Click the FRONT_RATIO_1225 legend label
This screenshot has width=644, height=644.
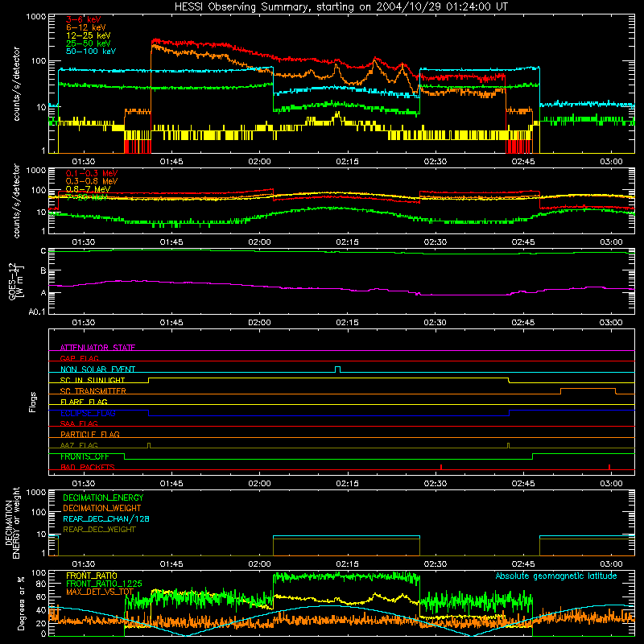[x=104, y=584]
